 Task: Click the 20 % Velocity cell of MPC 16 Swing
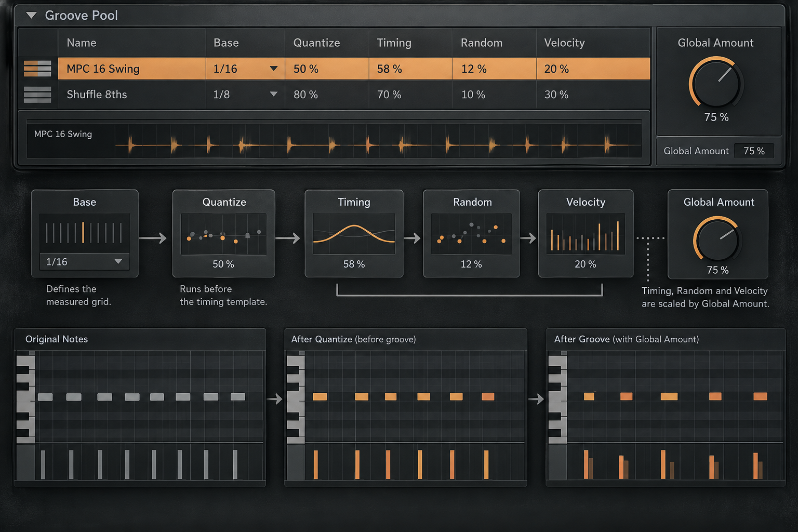pos(593,69)
